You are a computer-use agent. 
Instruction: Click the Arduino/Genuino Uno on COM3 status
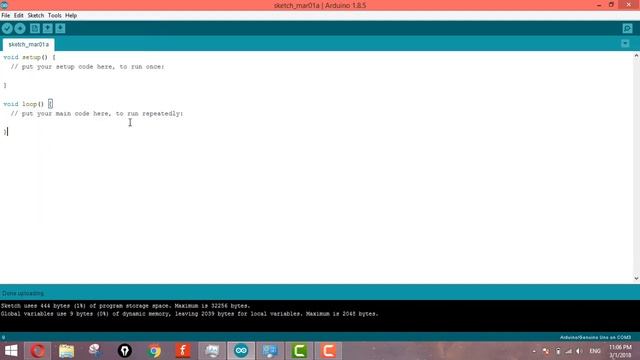[595, 338]
